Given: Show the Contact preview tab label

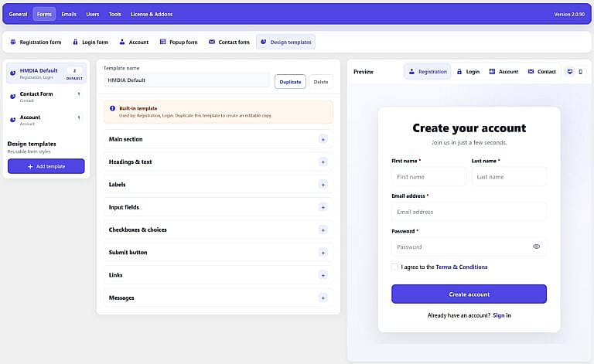Looking at the screenshot, I should [x=547, y=72].
